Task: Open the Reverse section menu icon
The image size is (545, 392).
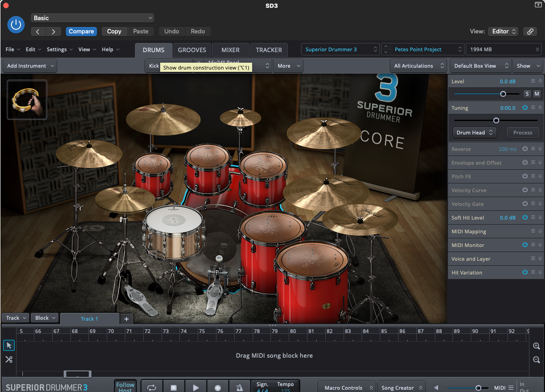Action: click(x=533, y=149)
